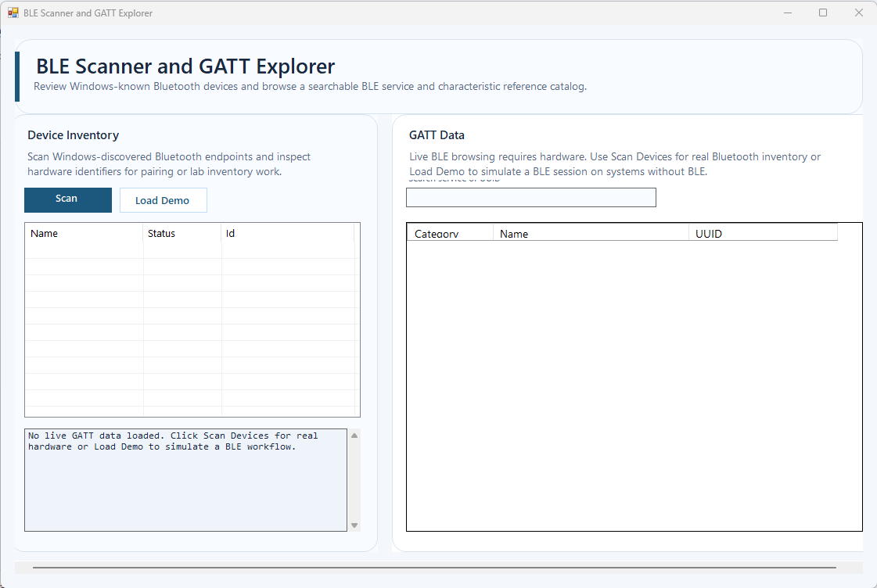This screenshot has width=877, height=588.
Task: Sort devices by the Name column header
Action: coord(84,233)
